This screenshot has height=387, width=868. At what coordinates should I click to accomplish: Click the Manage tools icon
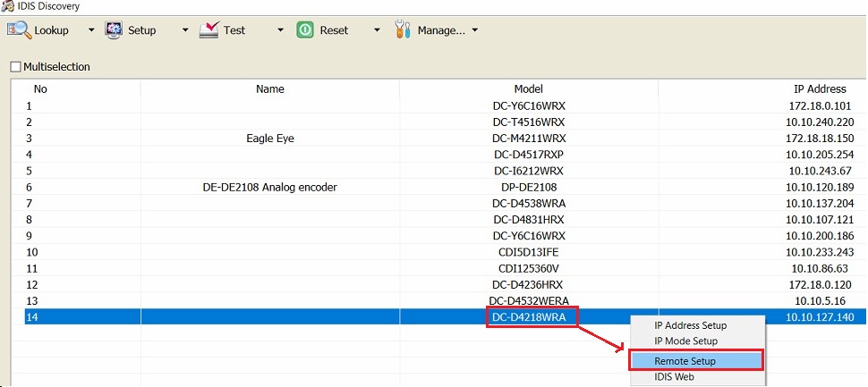(403, 29)
